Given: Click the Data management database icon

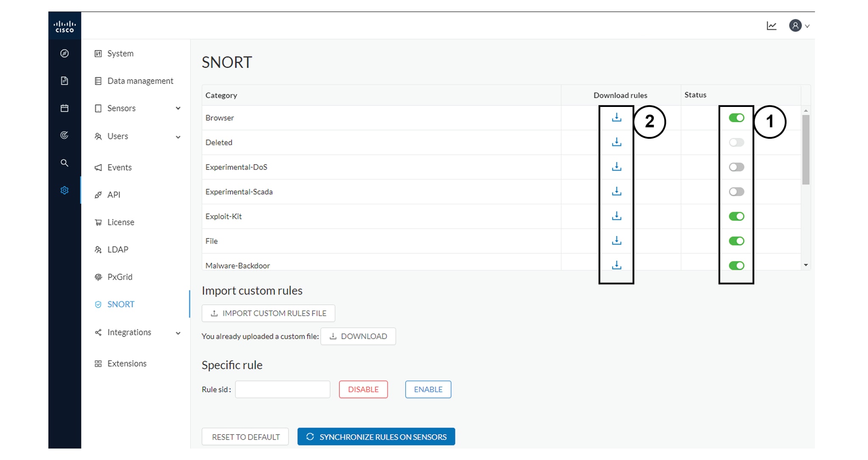Looking at the screenshot, I should tap(98, 81).
